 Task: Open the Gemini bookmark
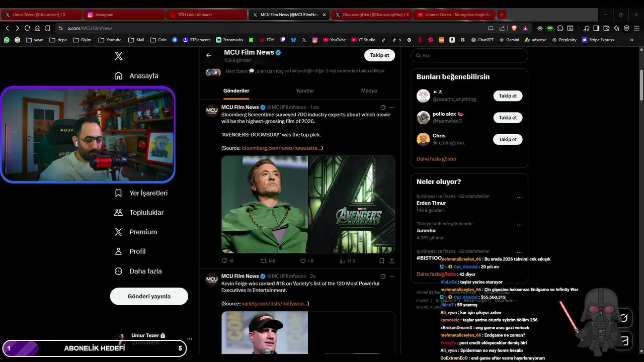509,40
